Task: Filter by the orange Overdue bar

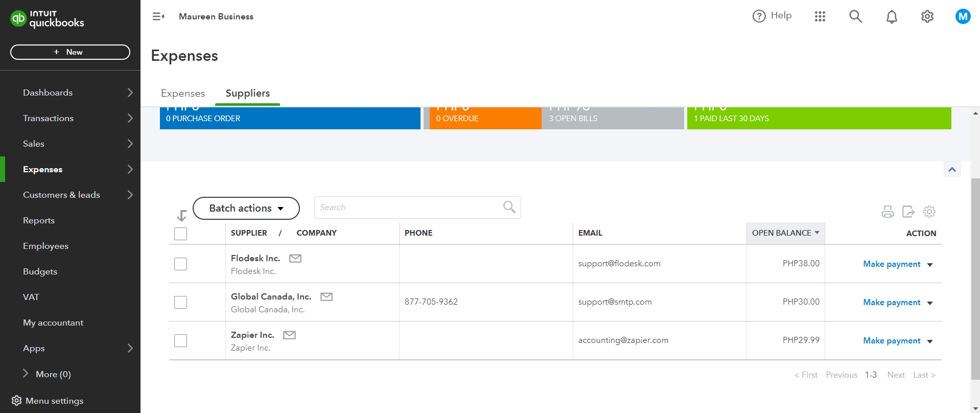Action: point(485,118)
